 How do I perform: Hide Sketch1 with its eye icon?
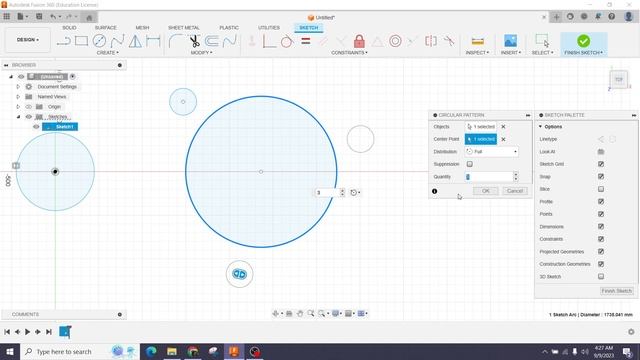36,127
